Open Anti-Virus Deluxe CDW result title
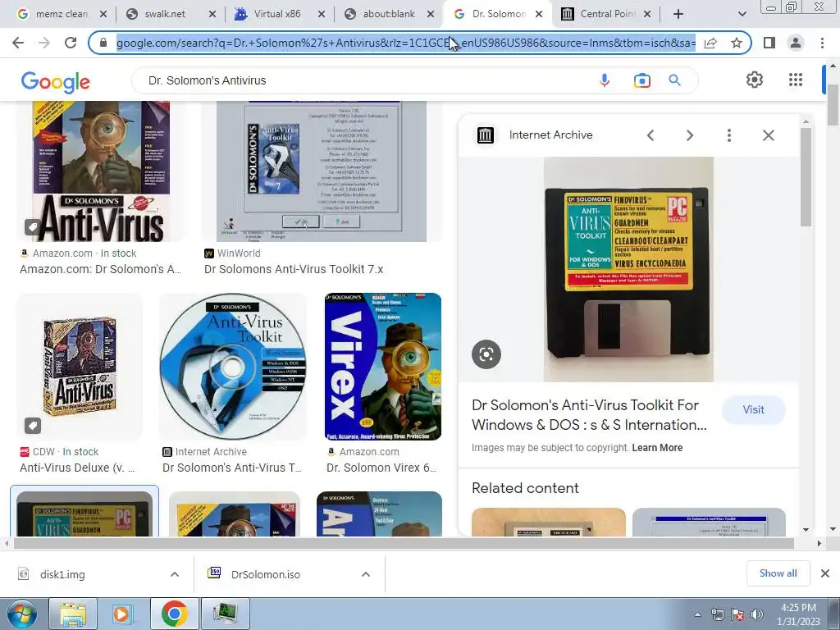This screenshot has width=840, height=630. click(x=77, y=468)
